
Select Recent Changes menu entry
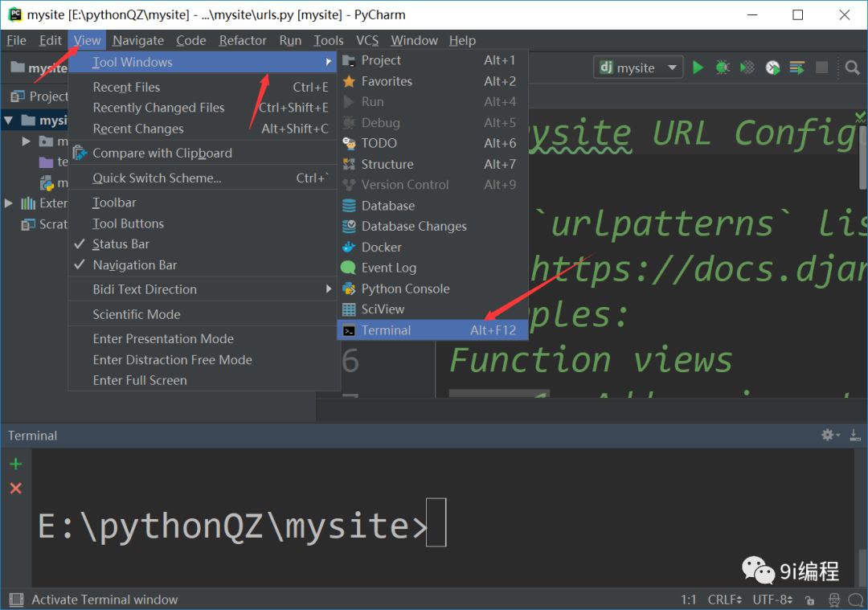[x=203, y=129]
